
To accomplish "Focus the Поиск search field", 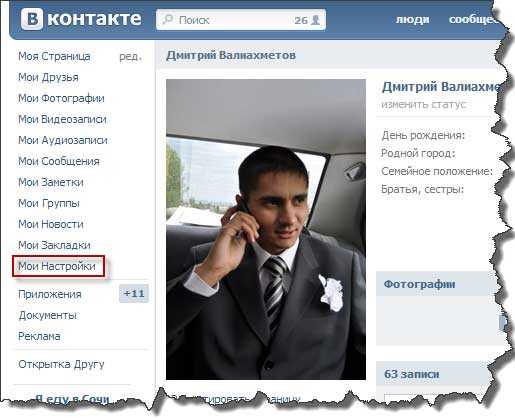I will [241, 20].
